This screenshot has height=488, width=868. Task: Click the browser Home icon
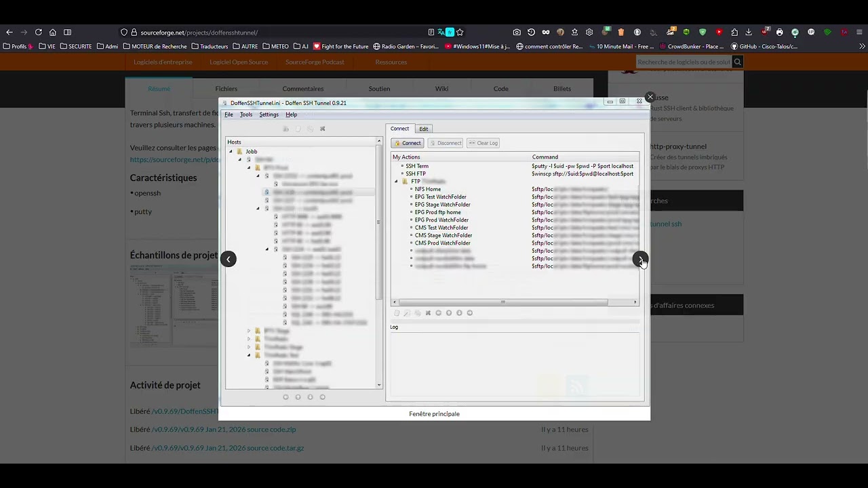(x=53, y=32)
